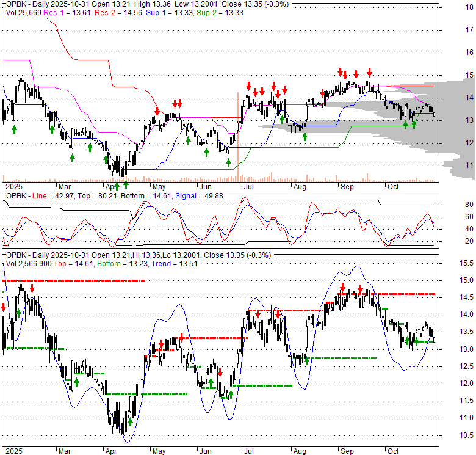Click the green 'Bottom = 13.23' legend
Viewport: 476px width, 455px height.
coord(123,264)
